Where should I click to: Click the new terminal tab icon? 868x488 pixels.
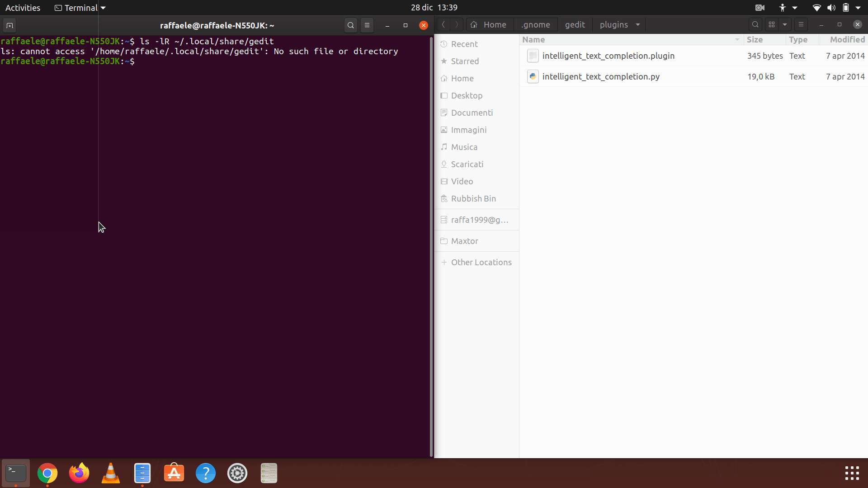pos(9,25)
